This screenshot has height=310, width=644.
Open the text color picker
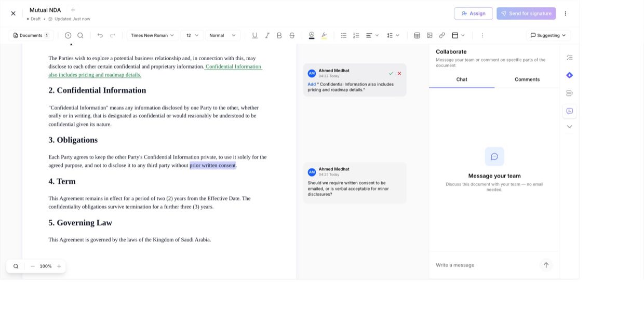pos(312,35)
